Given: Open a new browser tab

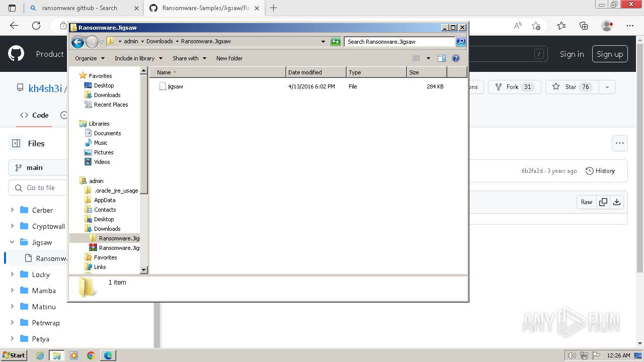Looking at the screenshot, I should [274, 8].
